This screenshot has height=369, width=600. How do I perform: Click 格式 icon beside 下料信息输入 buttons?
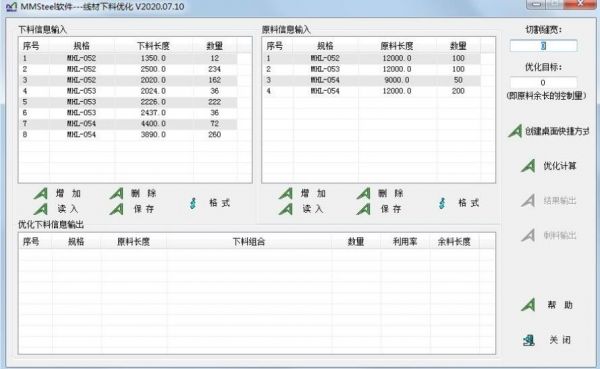[x=193, y=203]
